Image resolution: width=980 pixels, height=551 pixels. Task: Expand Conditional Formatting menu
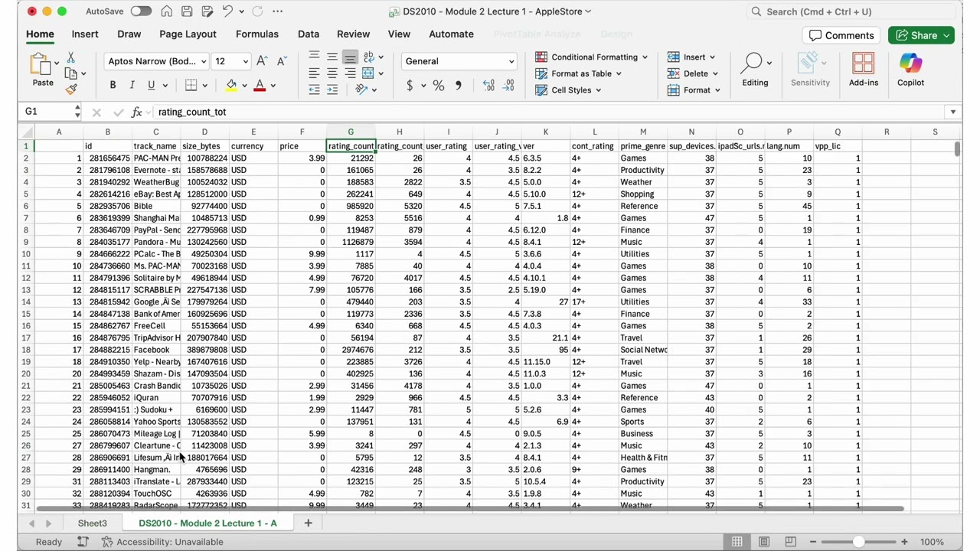pyautogui.click(x=593, y=57)
